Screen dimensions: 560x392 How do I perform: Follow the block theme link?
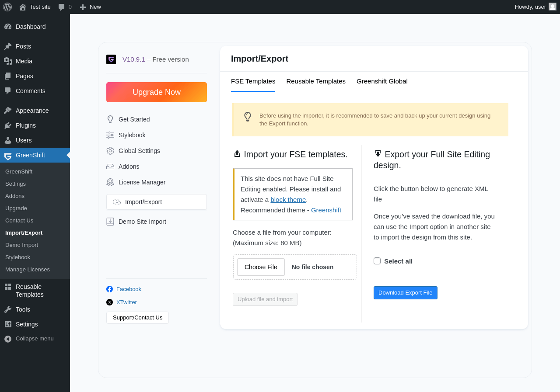coord(288,200)
